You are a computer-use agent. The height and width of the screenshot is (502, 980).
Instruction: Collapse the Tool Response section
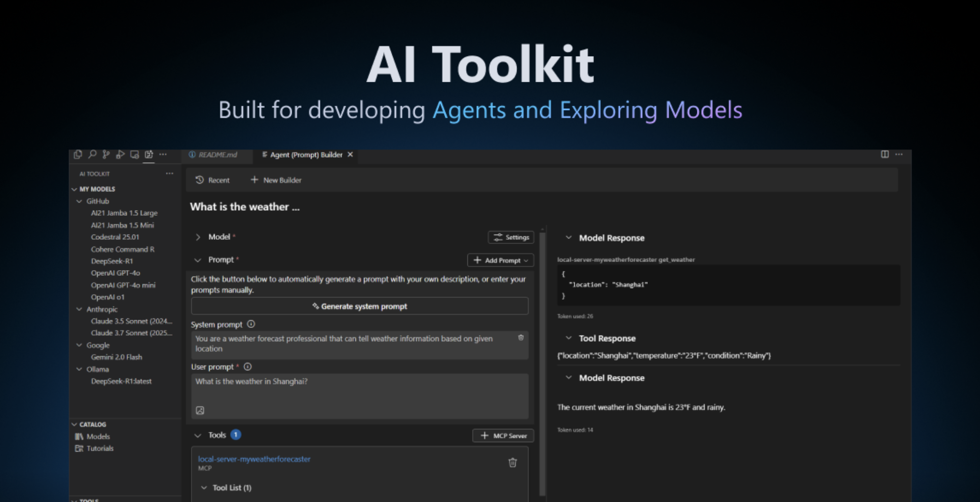pos(569,338)
